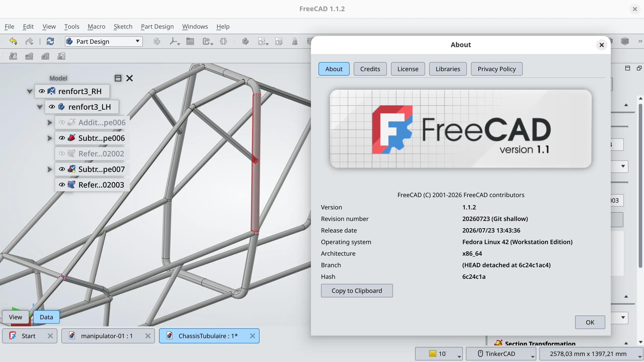Click the Subtr...pe007 feature icon
644x362 pixels.
coord(72,169)
